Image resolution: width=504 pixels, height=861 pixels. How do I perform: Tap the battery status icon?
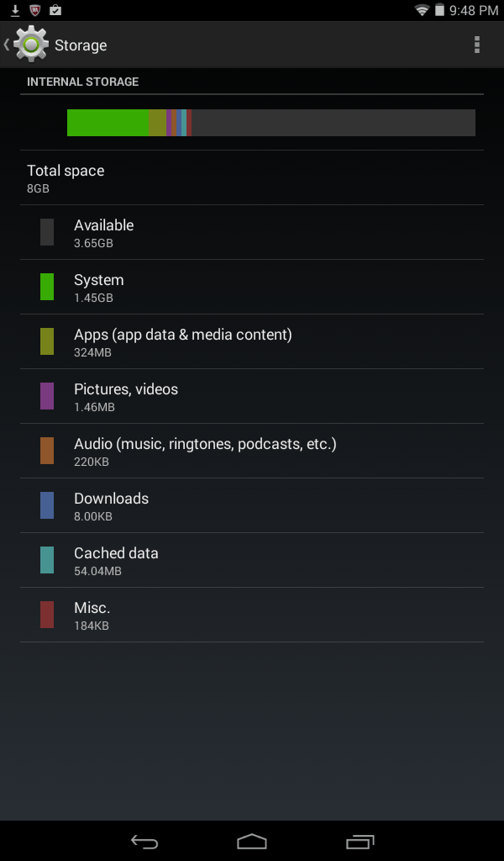(439, 10)
